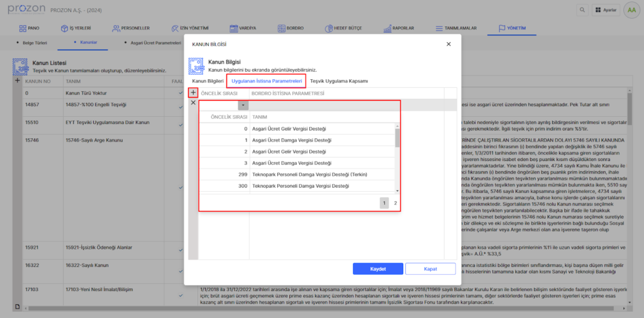This screenshot has height=318, width=644.
Task: Switch to Teşvik Uygulama Kapsamı tab
Action: click(x=339, y=81)
